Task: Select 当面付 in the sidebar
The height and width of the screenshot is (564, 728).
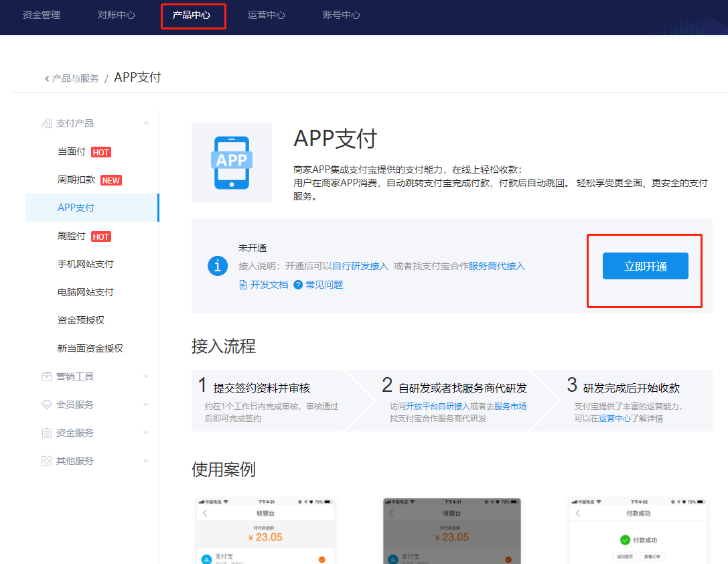Action: pyautogui.click(x=71, y=151)
